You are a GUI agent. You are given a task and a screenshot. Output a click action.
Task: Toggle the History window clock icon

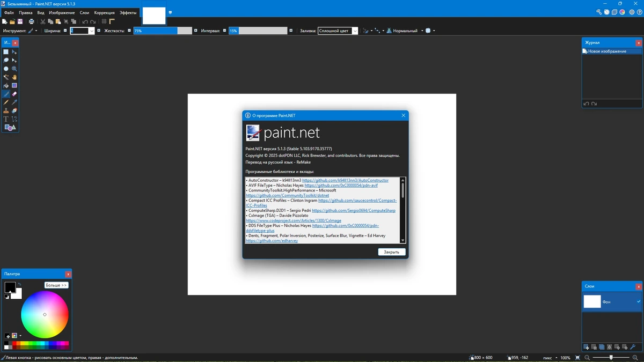coord(606,12)
